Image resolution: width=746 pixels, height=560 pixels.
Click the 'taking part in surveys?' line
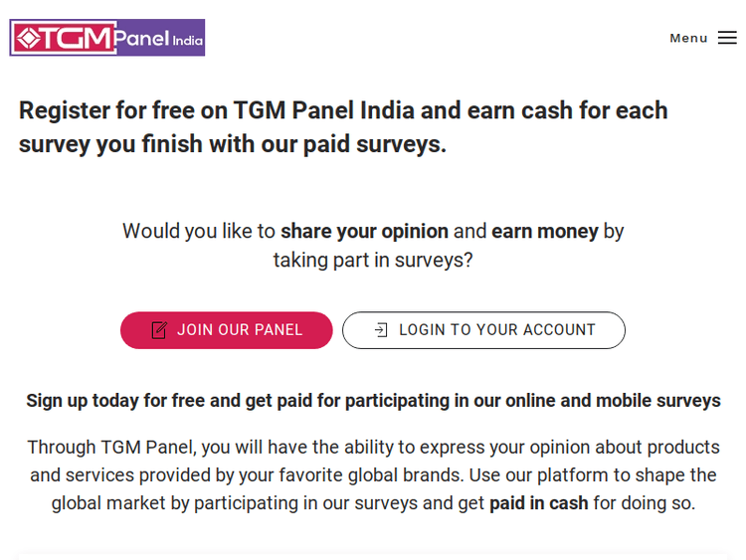tap(373, 260)
